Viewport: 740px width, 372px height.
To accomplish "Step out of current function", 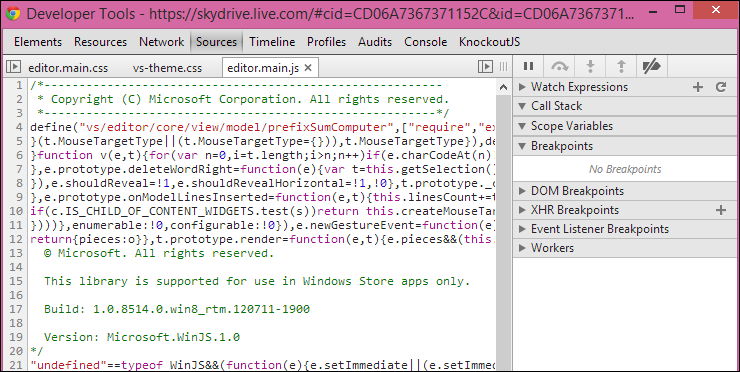I will [621, 67].
